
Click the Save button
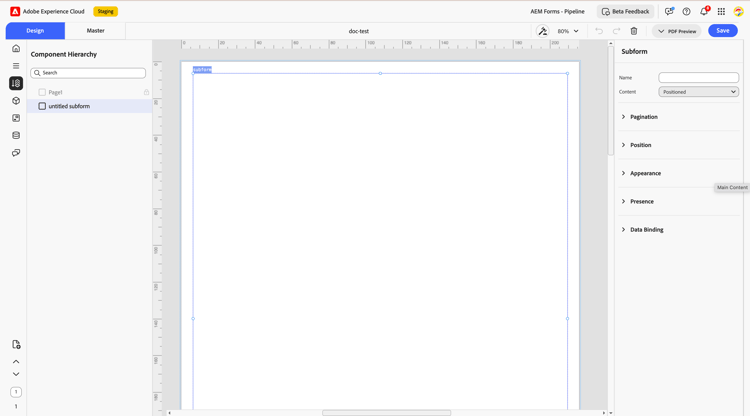723,31
